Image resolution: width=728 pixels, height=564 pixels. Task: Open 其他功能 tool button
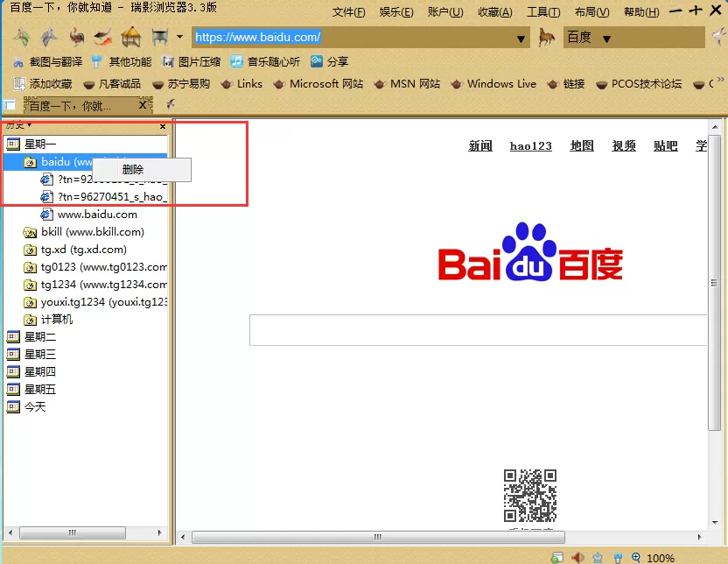[x=121, y=62]
